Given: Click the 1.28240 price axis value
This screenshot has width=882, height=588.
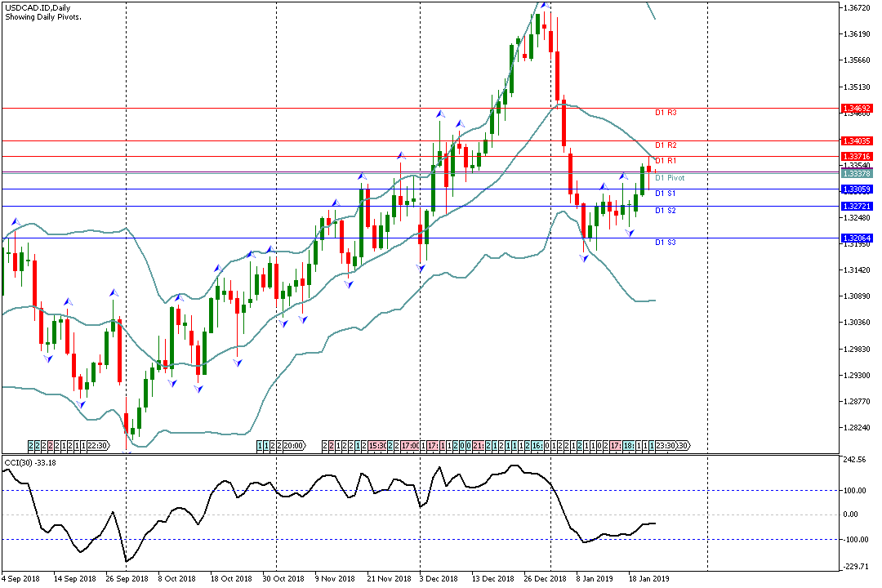Looking at the screenshot, I should [857, 428].
